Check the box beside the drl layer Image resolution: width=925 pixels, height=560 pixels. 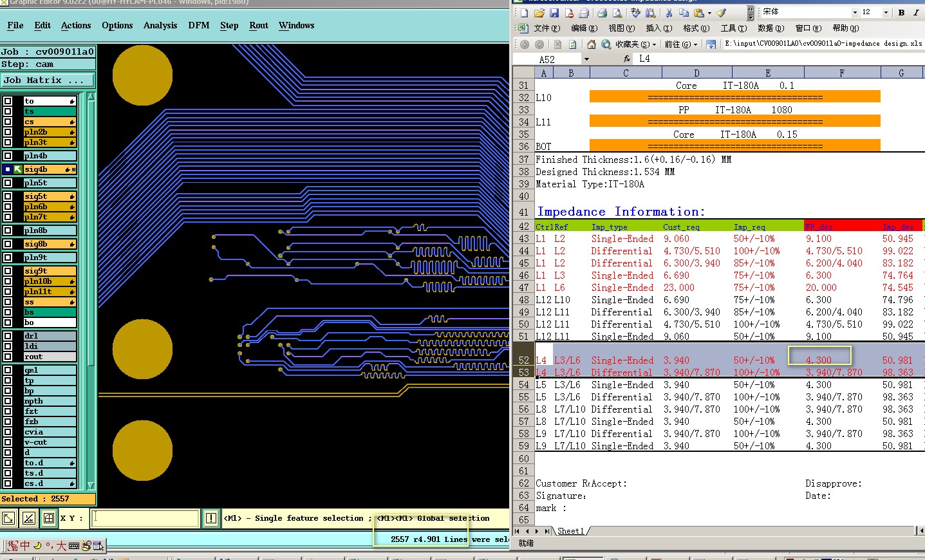[x=8, y=336]
